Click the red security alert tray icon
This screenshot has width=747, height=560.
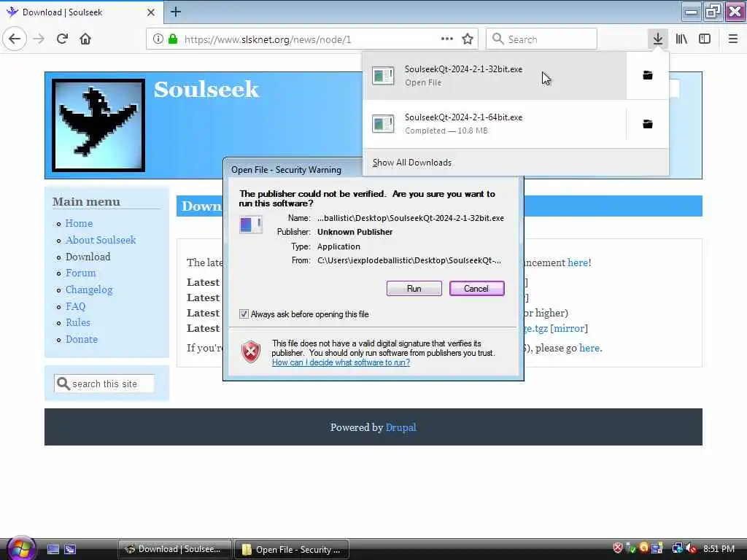coord(617,548)
